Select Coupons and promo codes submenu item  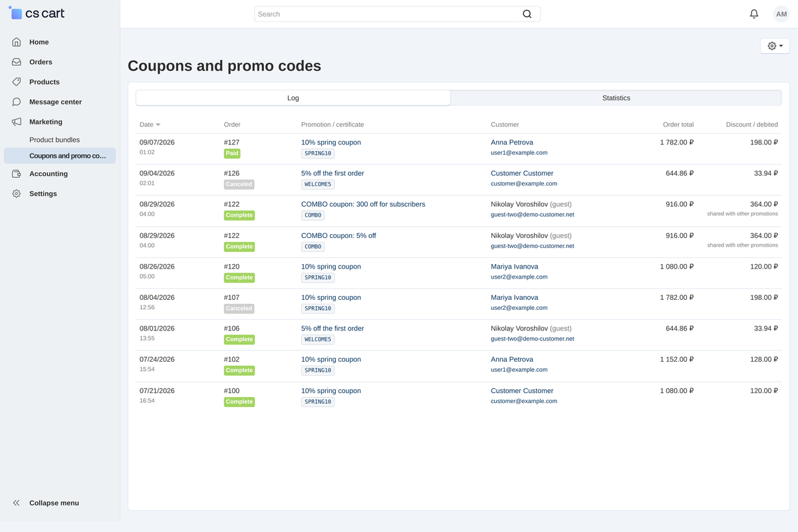point(60,156)
